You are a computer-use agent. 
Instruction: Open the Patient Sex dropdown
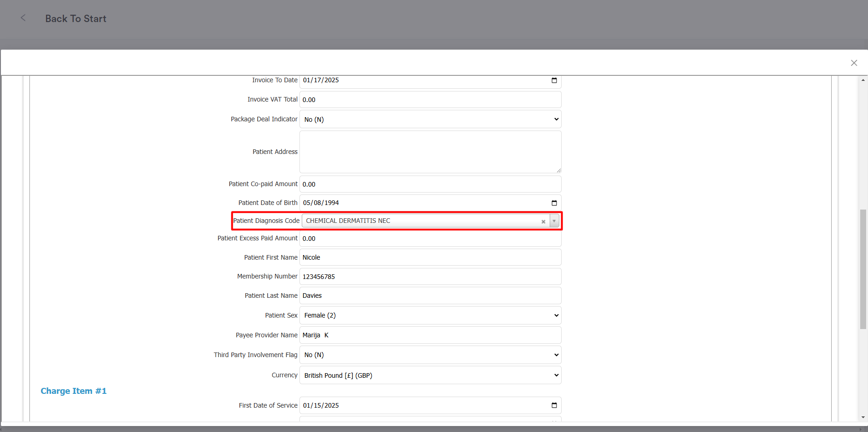coord(431,315)
